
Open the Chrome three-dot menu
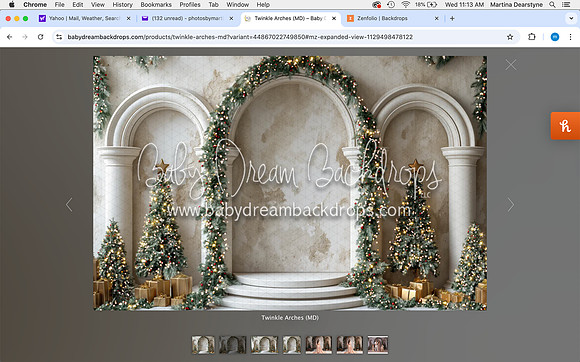[x=570, y=37]
